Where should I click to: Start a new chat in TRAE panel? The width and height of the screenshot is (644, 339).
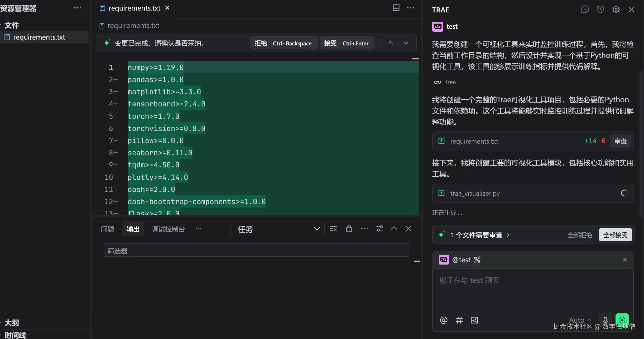[585, 10]
